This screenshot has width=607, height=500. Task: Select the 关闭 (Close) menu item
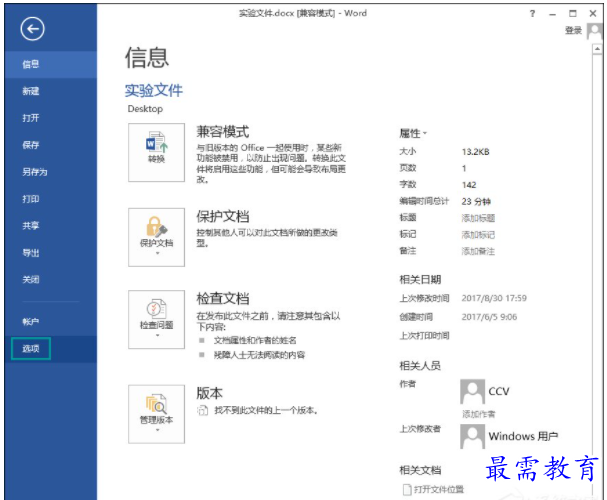51,279
